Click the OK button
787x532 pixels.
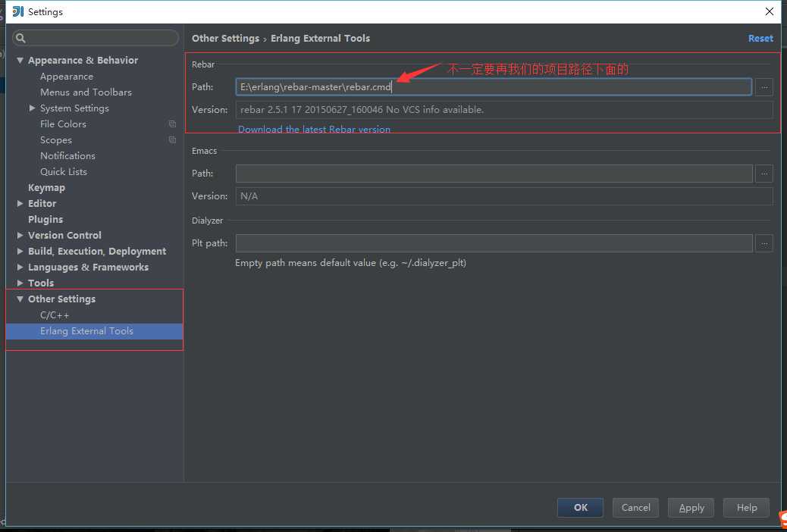tap(580, 508)
